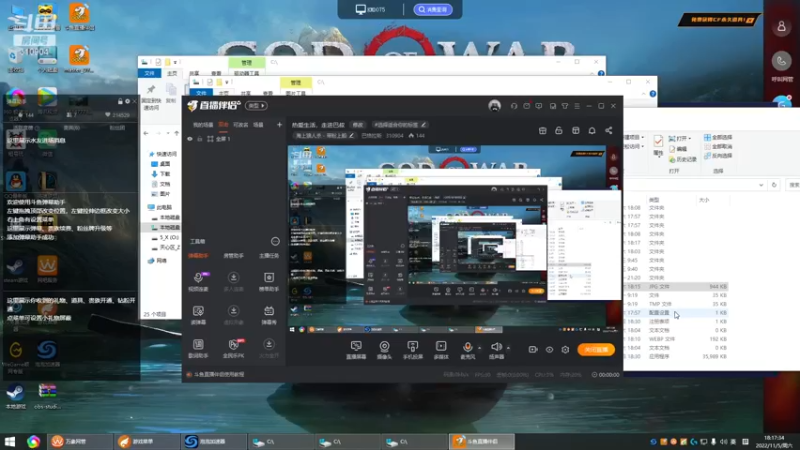Image resolution: width=800 pixels, height=450 pixels.
Task: Click the 修改 button beside stream title
Action: [x=358, y=124]
